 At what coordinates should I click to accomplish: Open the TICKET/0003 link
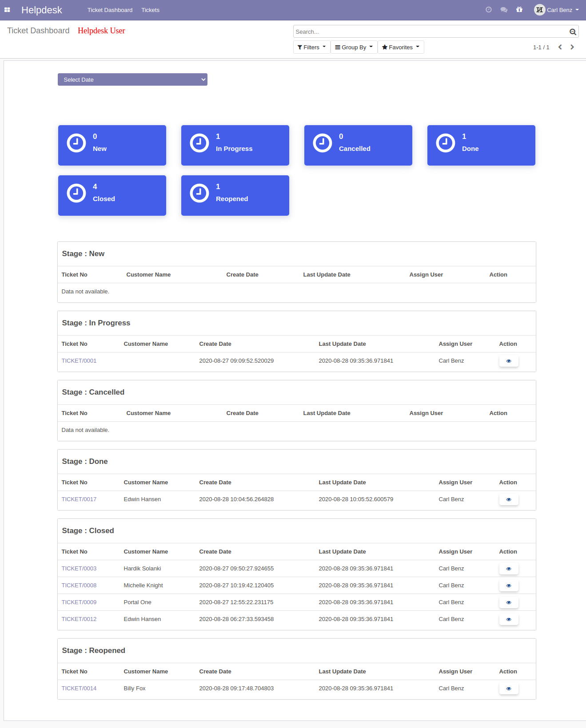point(79,569)
